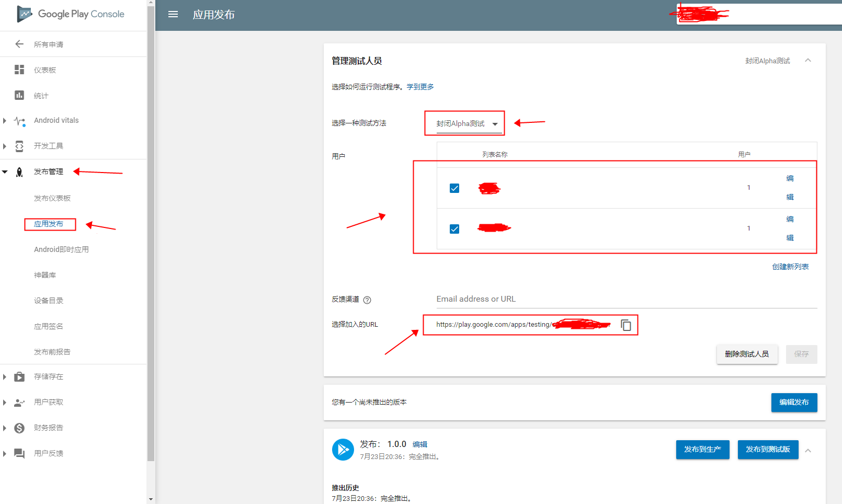Click 所有申请 label in sidebar
Viewport: 842px width, 504px height.
point(49,44)
